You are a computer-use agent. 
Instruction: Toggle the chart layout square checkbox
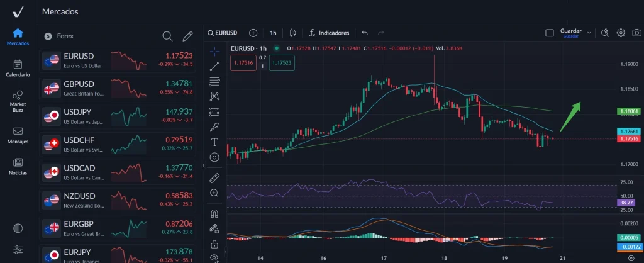coord(549,33)
